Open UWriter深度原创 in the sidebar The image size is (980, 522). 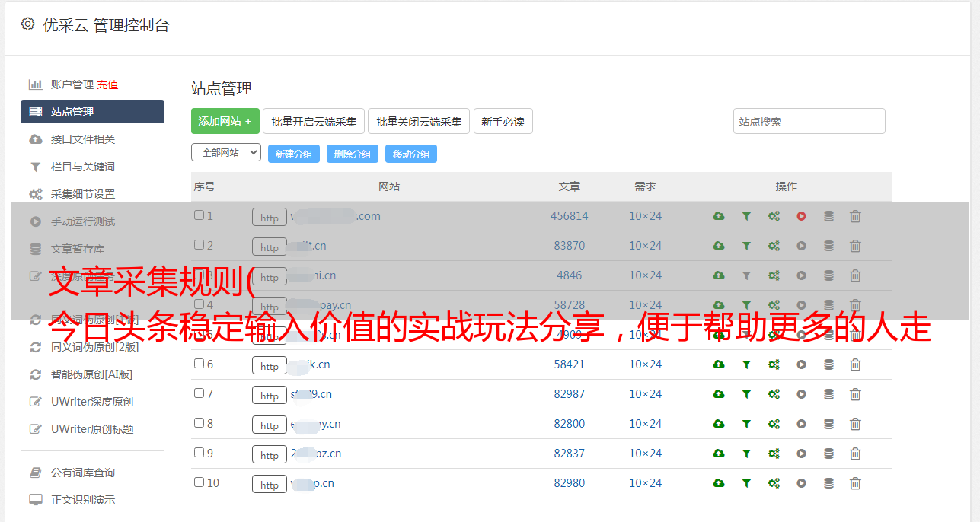(x=92, y=402)
